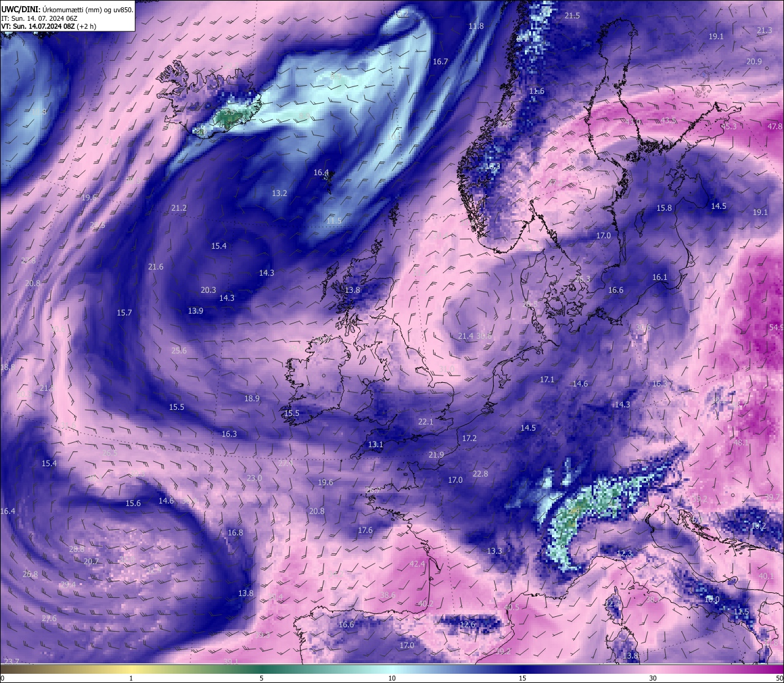784x683 pixels.
Task: Click the 54.9 value at right edge
Action: tap(776, 328)
